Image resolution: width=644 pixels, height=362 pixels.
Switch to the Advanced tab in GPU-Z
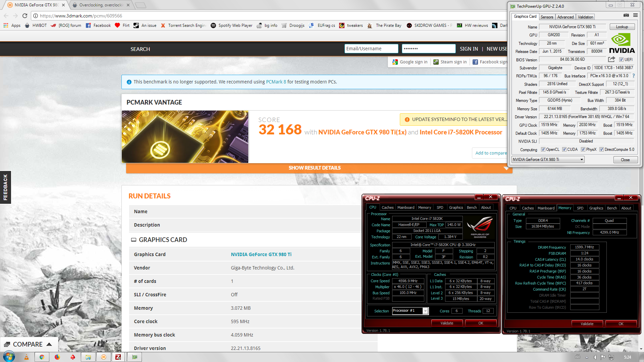pyautogui.click(x=566, y=17)
